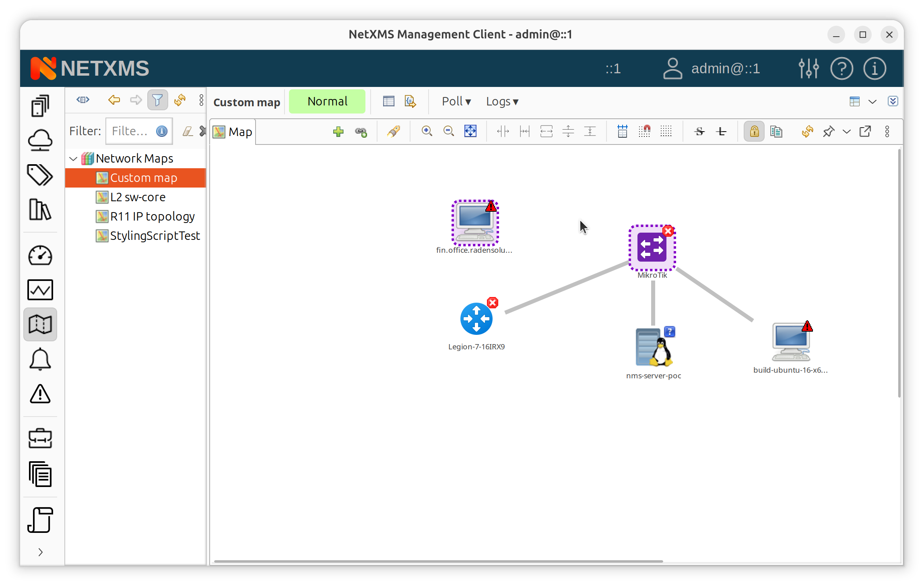Screen dimensions: 924x586
Task: Select R11 IP topology map
Action: 152,217
